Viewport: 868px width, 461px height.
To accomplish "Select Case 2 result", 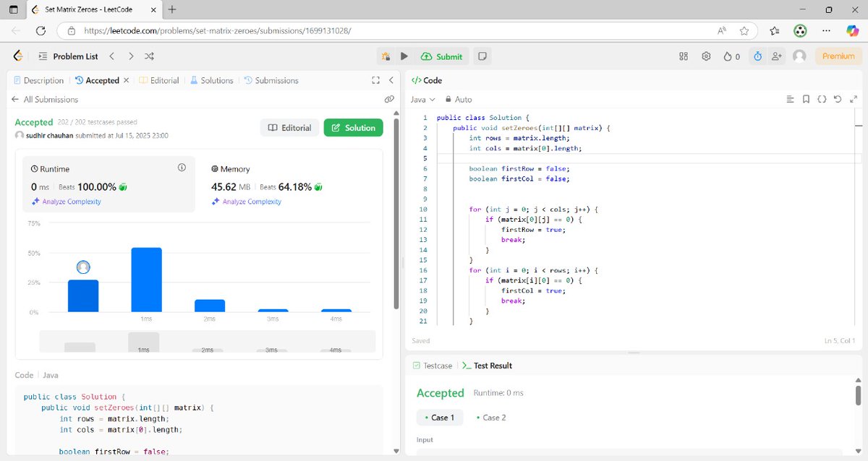I will tap(491, 418).
